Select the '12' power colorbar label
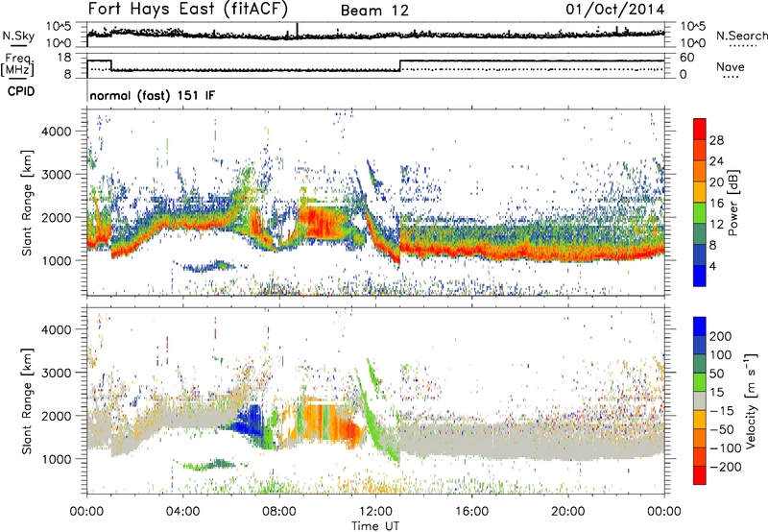Image resolution: width=768 pixels, height=532 pixels. click(716, 225)
